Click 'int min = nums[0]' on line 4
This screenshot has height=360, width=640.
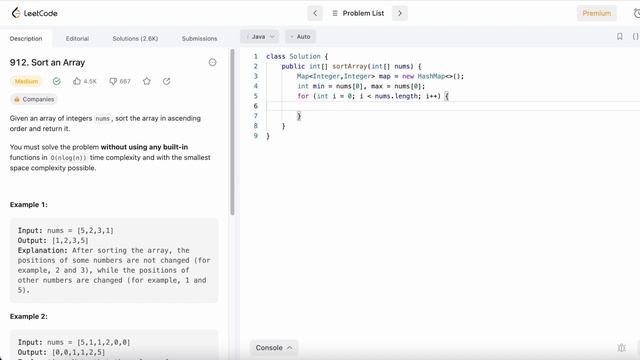coord(330,86)
